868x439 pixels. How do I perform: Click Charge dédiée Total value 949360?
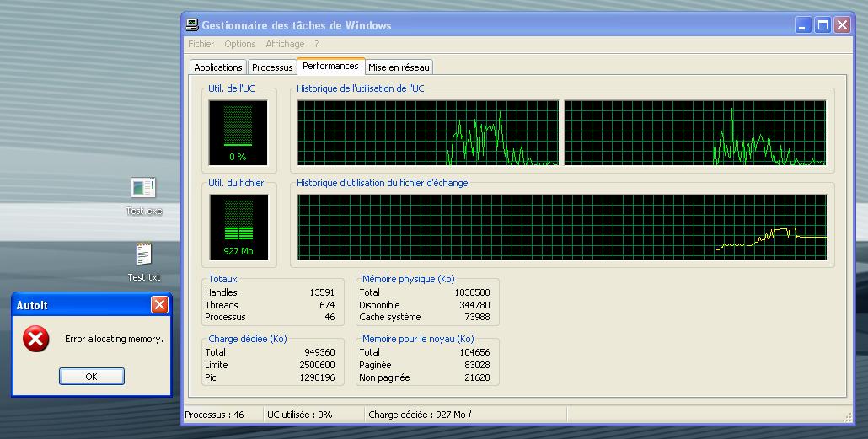pyautogui.click(x=319, y=352)
